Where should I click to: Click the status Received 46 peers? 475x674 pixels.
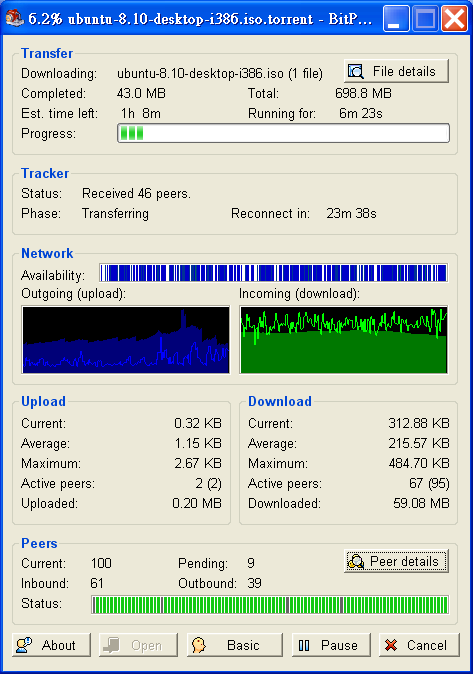(136, 194)
